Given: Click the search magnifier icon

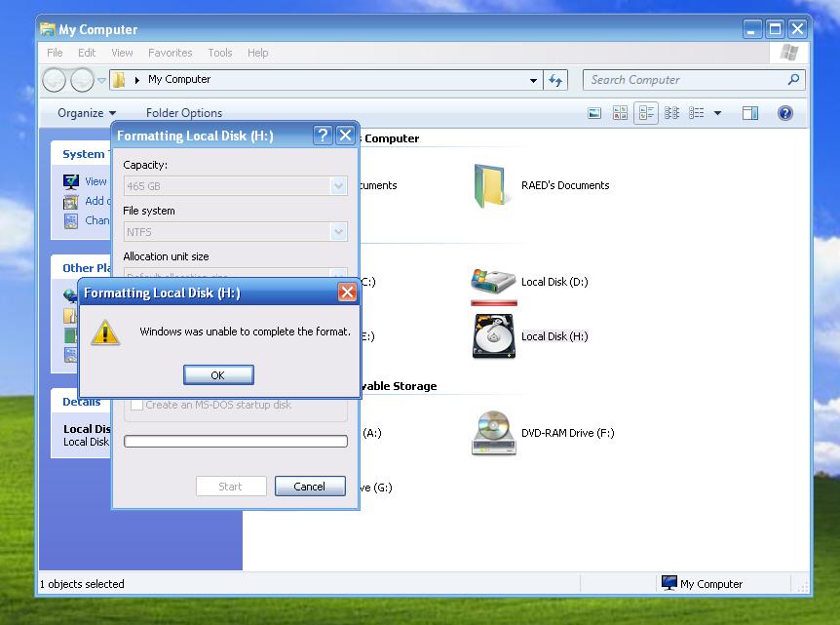Looking at the screenshot, I should click(x=793, y=79).
